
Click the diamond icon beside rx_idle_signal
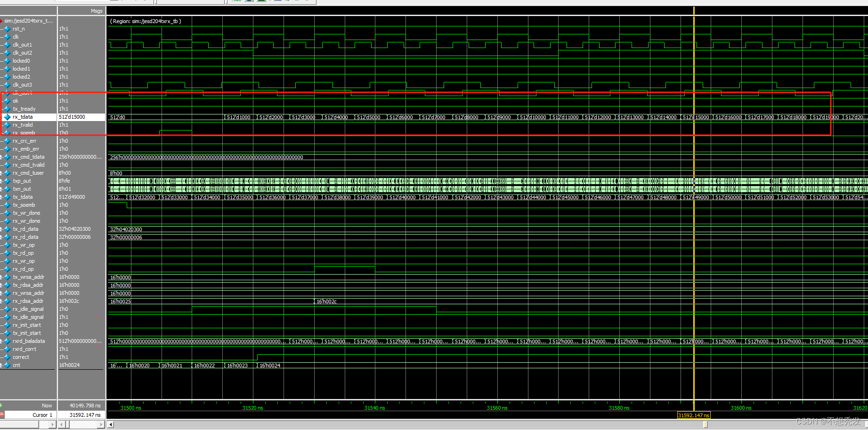coord(8,309)
